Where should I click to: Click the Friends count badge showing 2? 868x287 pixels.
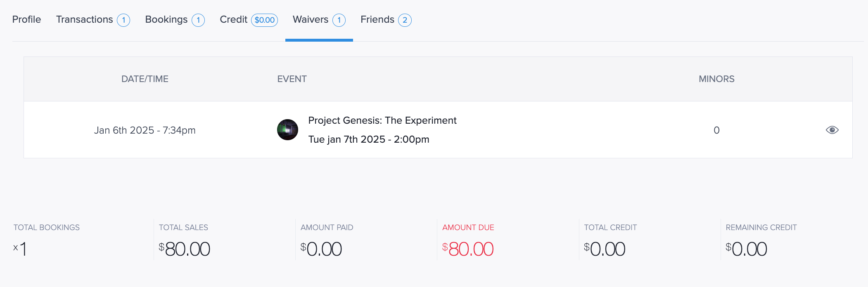point(405,20)
